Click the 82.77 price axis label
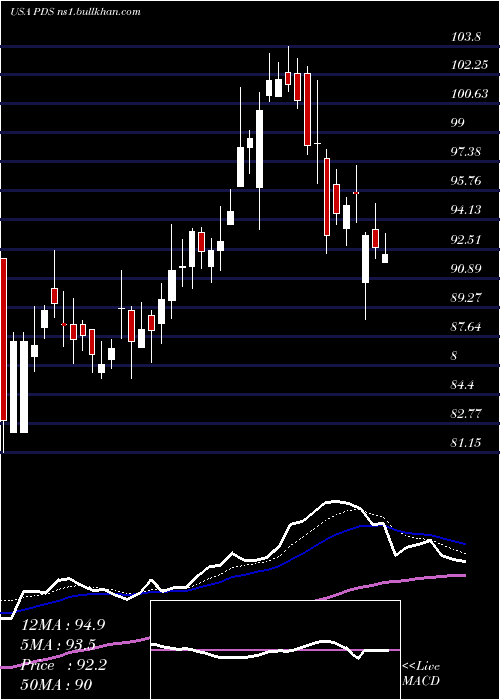Screen dimensions: 500x700 pyautogui.click(x=466, y=414)
